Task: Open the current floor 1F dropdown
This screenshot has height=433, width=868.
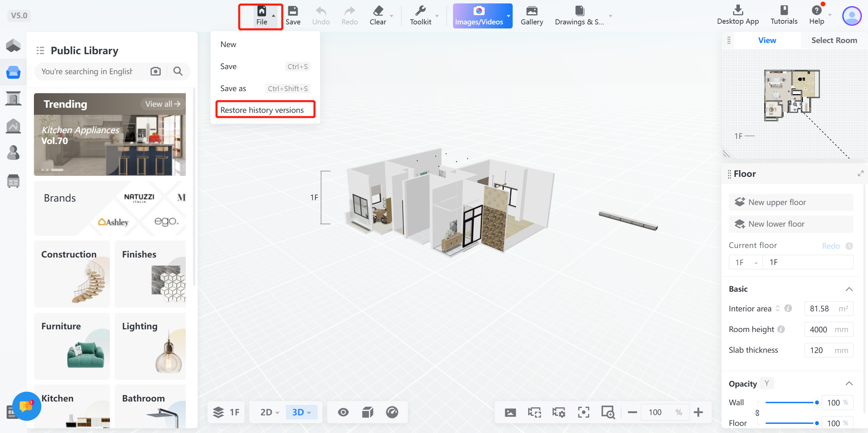Action: [x=746, y=263]
